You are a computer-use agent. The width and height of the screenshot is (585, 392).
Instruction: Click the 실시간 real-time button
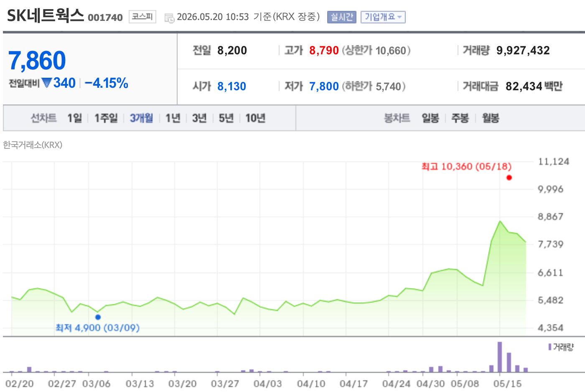click(341, 17)
